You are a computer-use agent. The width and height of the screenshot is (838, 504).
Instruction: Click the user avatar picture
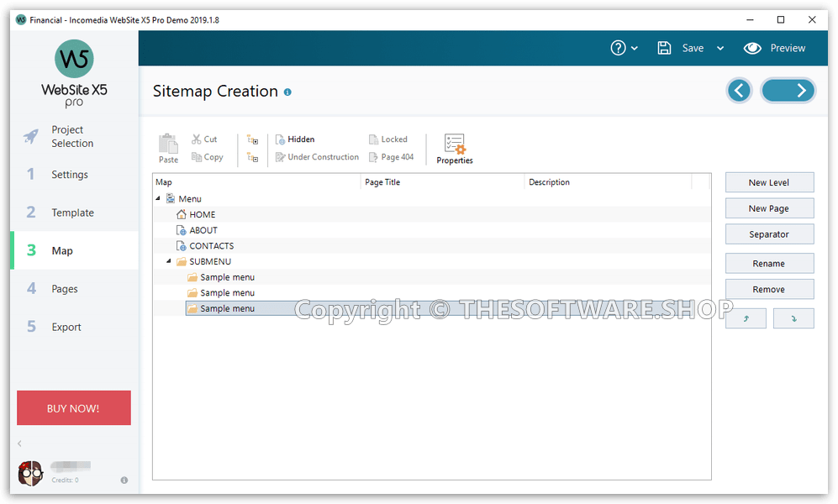click(30, 474)
